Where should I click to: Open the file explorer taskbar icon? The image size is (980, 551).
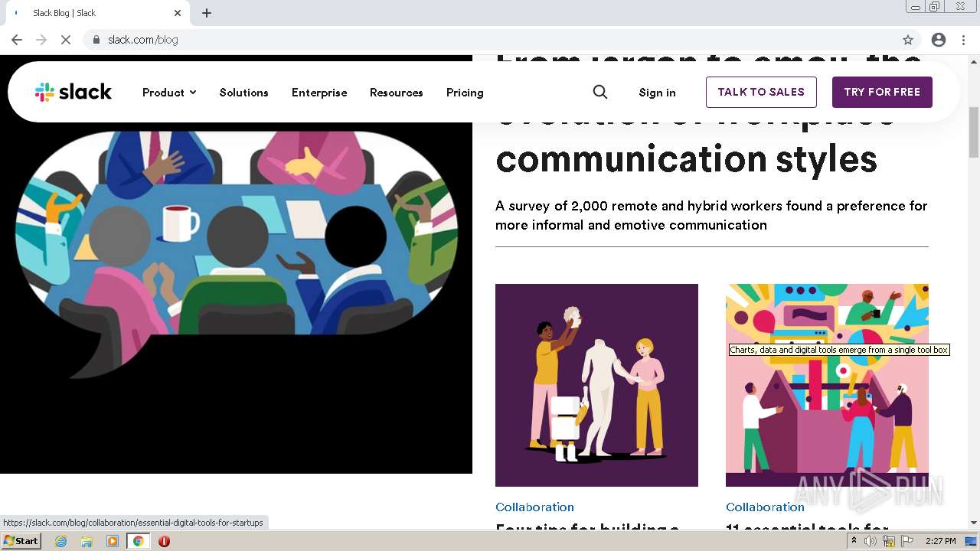click(87, 541)
